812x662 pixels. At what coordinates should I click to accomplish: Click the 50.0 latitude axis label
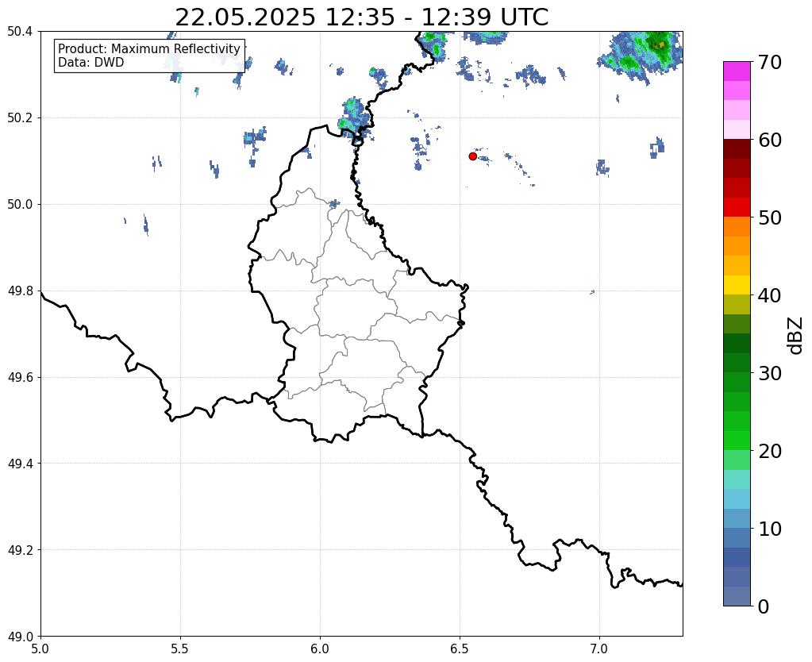click(20, 205)
